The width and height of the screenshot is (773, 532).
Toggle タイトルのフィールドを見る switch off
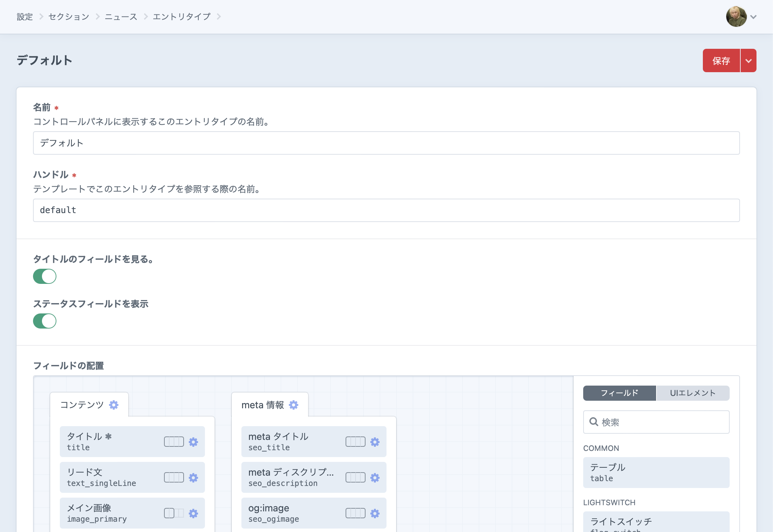coord(45,276)
